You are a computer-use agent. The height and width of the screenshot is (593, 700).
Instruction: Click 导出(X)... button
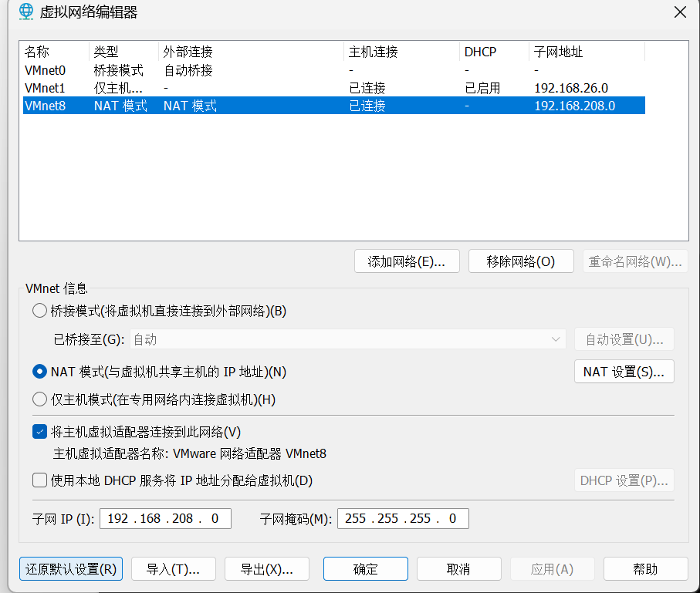[x=267, y=568]
